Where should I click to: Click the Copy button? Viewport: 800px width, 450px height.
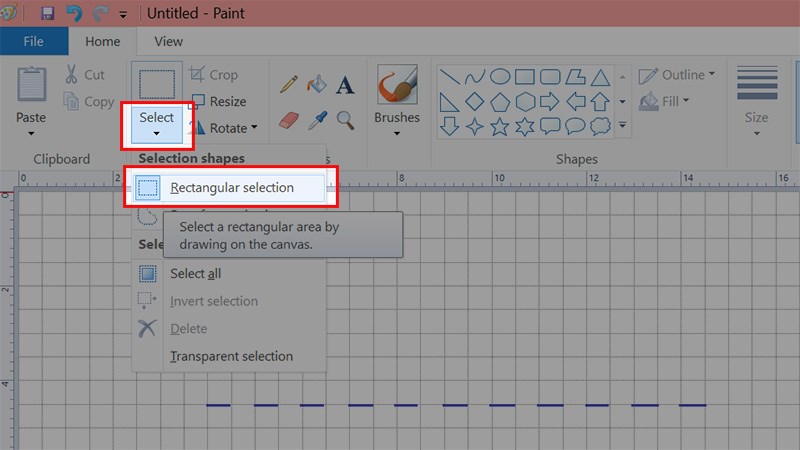[89, 102]
